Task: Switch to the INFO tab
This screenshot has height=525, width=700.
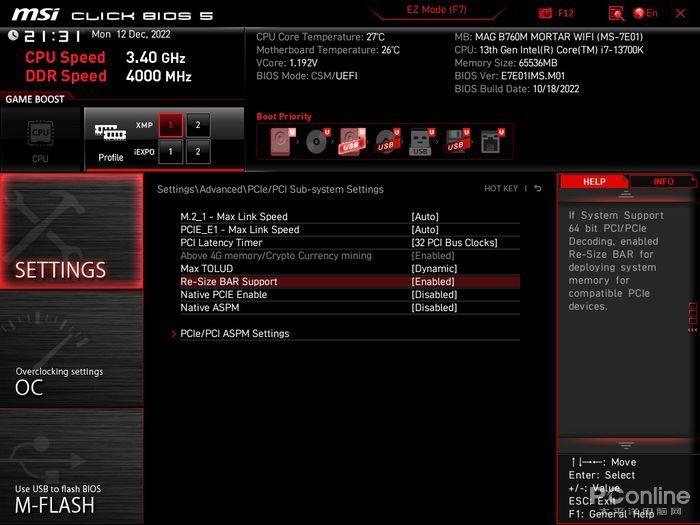Action: (663, 181)
